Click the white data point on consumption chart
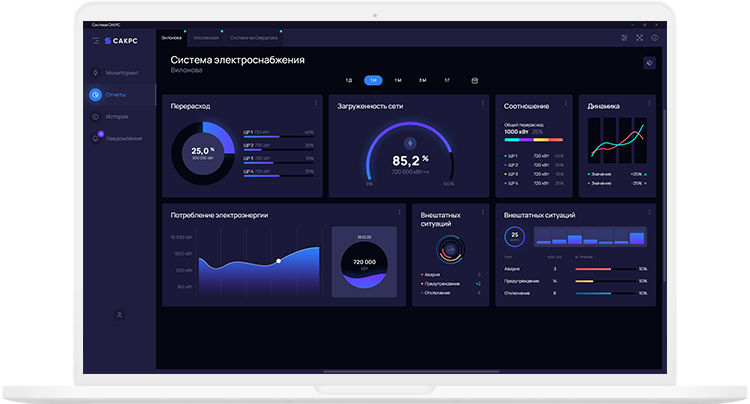The image size is (750, 404). coord(278,261)
